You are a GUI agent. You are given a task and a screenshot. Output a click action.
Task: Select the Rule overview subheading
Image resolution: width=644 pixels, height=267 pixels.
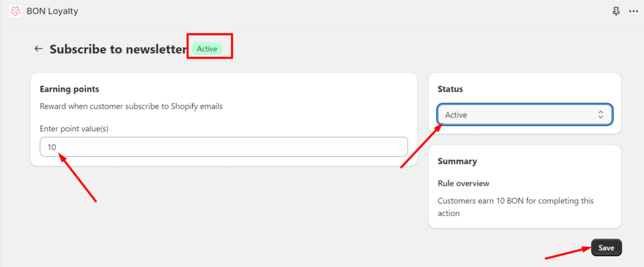click(464, 183)
